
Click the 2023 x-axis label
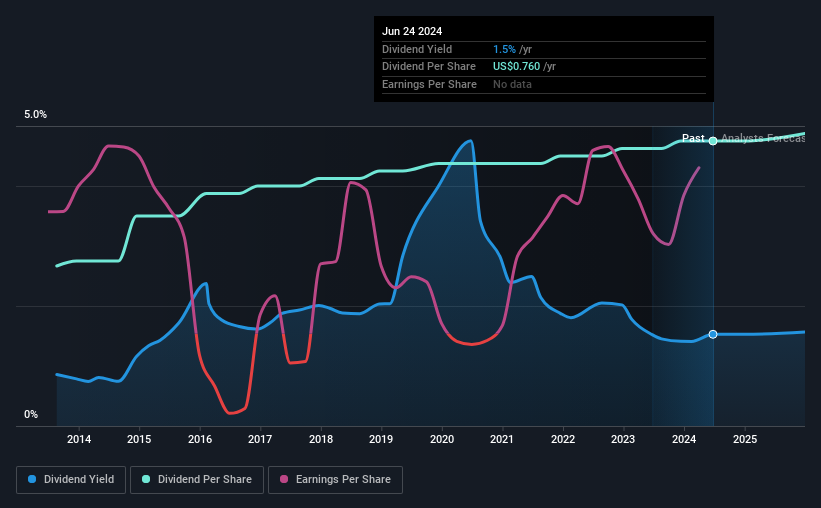623,439
